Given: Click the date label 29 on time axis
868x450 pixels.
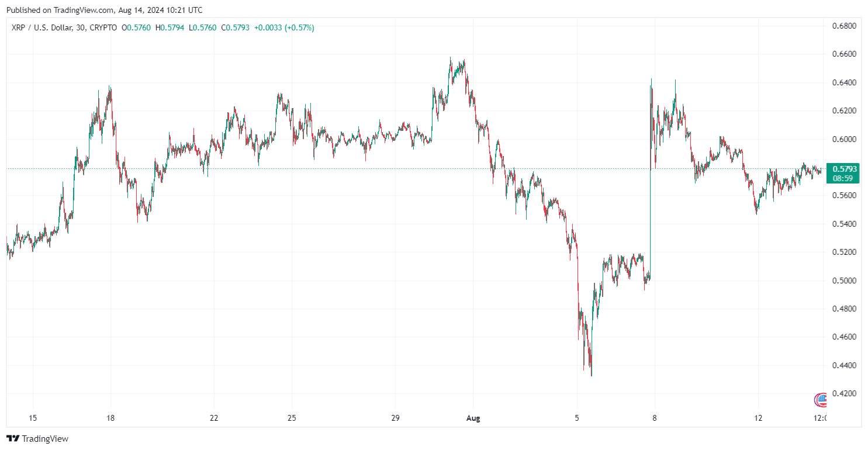Looking at the screenshot, I should pos(395,418).
